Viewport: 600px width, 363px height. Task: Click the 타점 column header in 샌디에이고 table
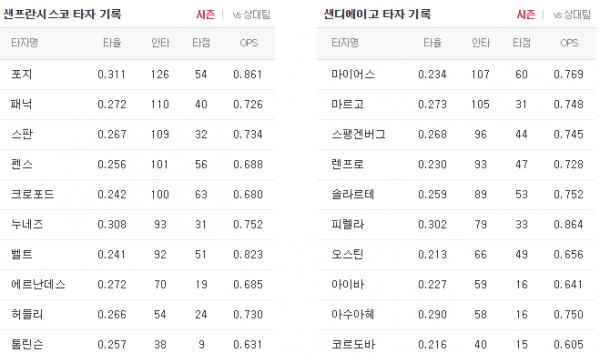point(522,42)
